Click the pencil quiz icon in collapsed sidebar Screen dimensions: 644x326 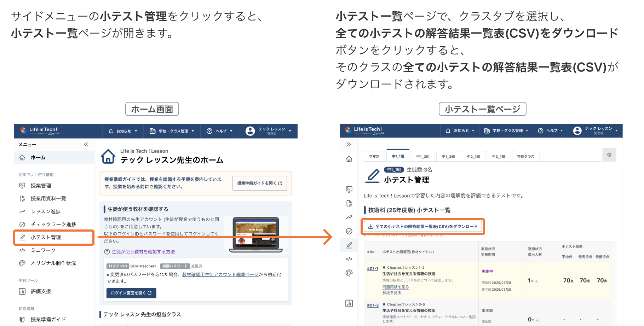pos(349,245)
